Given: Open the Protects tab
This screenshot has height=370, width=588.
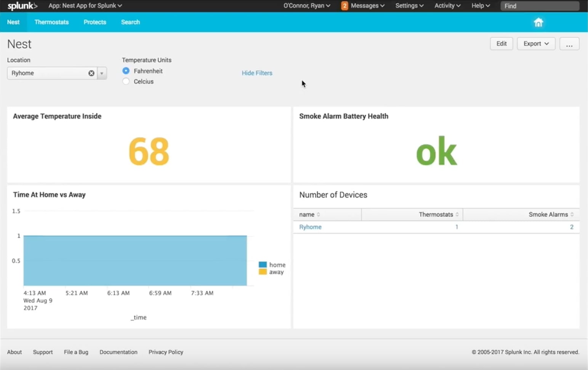Looking at the screenshot, I should coord(95,22).
